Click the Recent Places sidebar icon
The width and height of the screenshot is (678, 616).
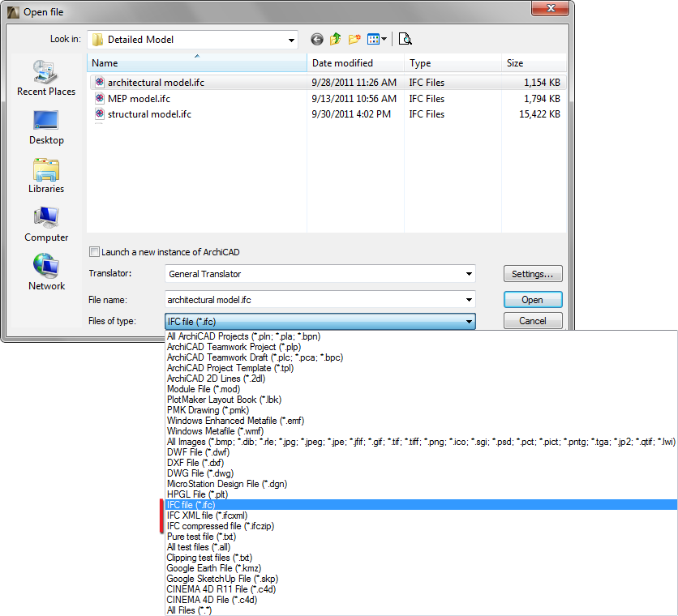pos(45,75)
